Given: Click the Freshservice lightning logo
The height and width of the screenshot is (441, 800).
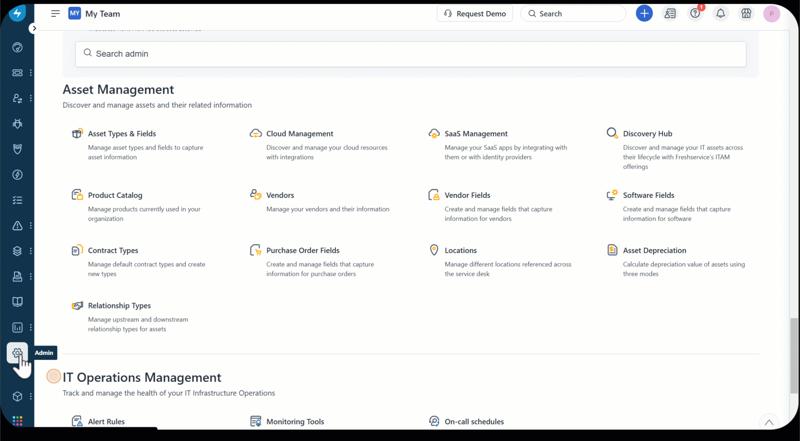Looking at the screenshot, I should point(17,13).
